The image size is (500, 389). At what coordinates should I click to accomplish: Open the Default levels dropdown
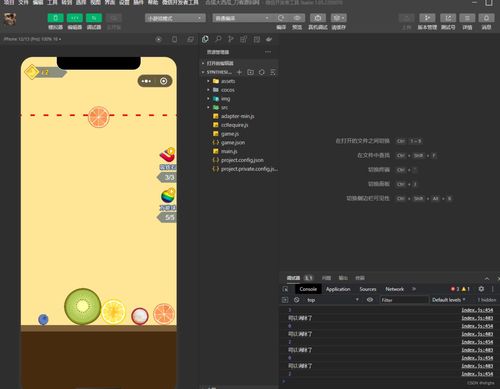coord(449,300)
